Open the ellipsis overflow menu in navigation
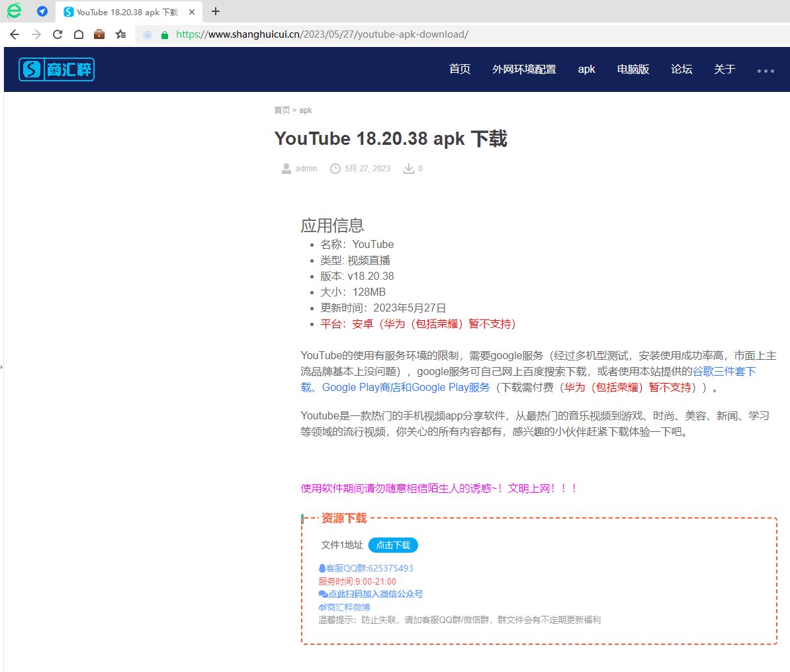The image size is (790, 672). pyautogui.click(x=766, y=70)
